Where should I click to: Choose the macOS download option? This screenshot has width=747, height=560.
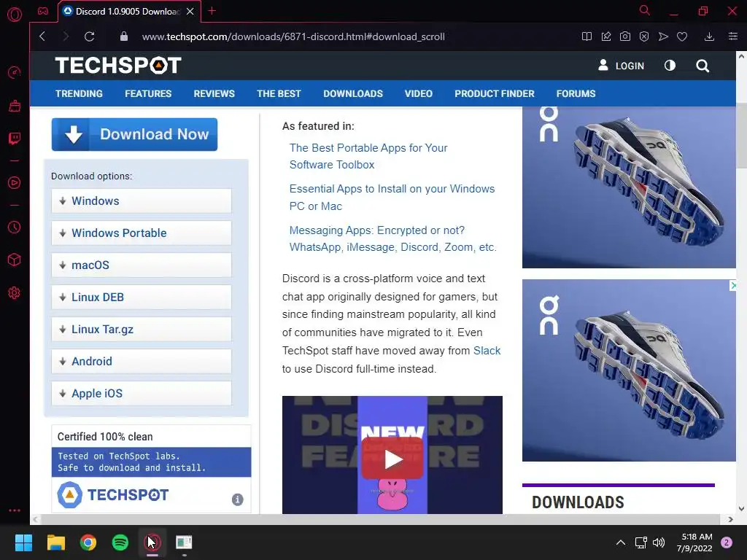(x=142, y=265)
